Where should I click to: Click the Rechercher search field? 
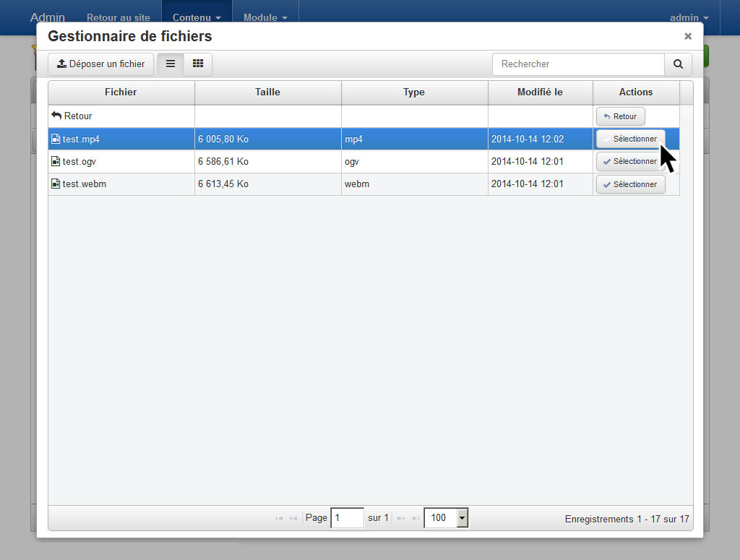click(578, 64)
